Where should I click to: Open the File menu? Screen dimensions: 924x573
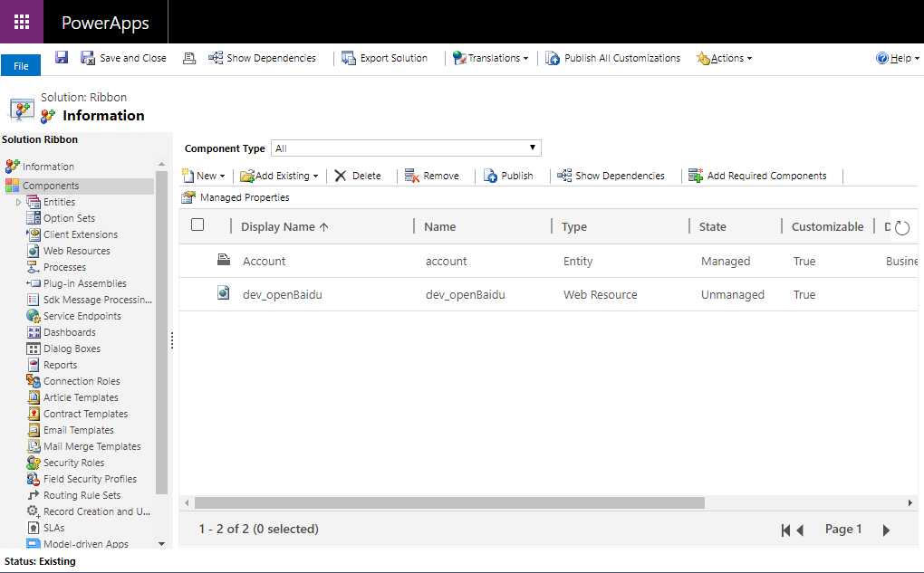pyautogui.click(x=21, y=66)
